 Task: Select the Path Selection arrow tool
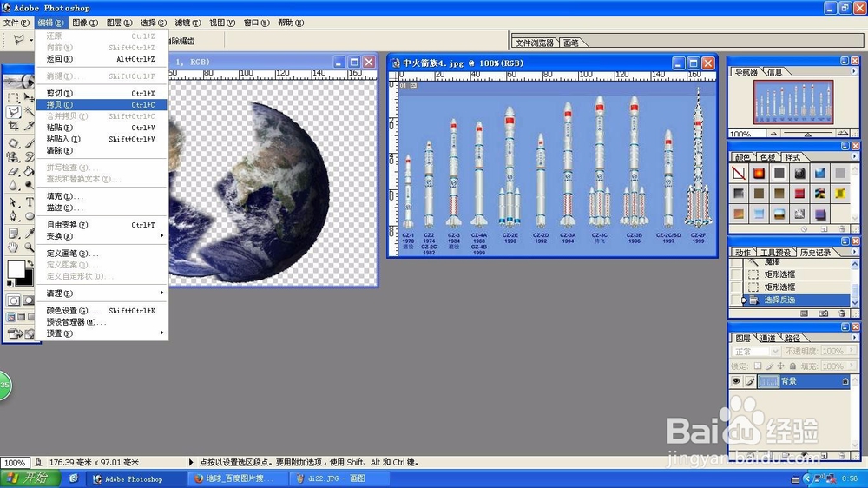pyautogui.click(x=13, y=202)
